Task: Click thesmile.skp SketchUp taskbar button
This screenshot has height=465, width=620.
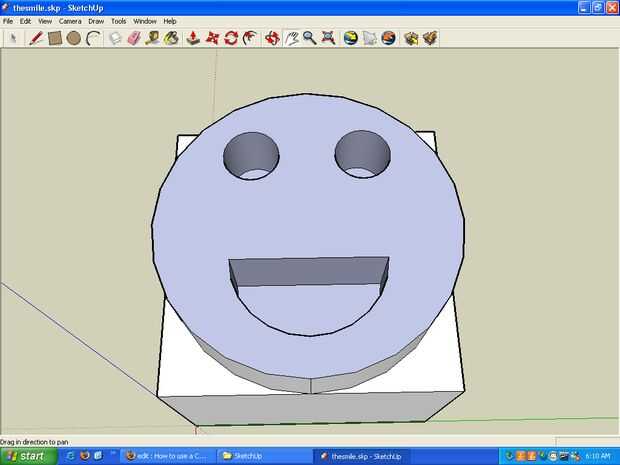Action: click(x=361, y=456)
